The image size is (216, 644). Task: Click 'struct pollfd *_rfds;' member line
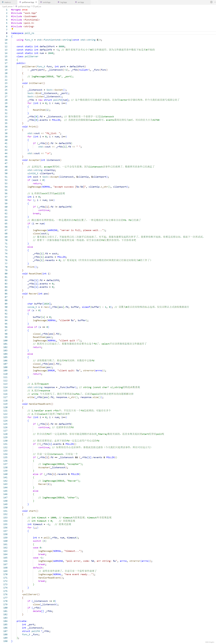pos(36,631)
